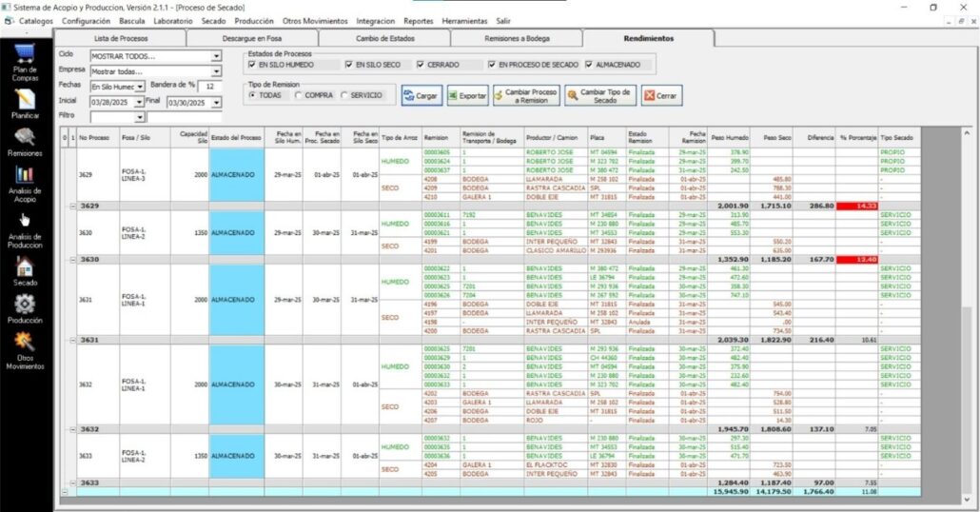The width and height of the screenshot is (980, 512).
Task: Open Otros Movimientos sidebar icon
Action: click(x=25, y=342)
